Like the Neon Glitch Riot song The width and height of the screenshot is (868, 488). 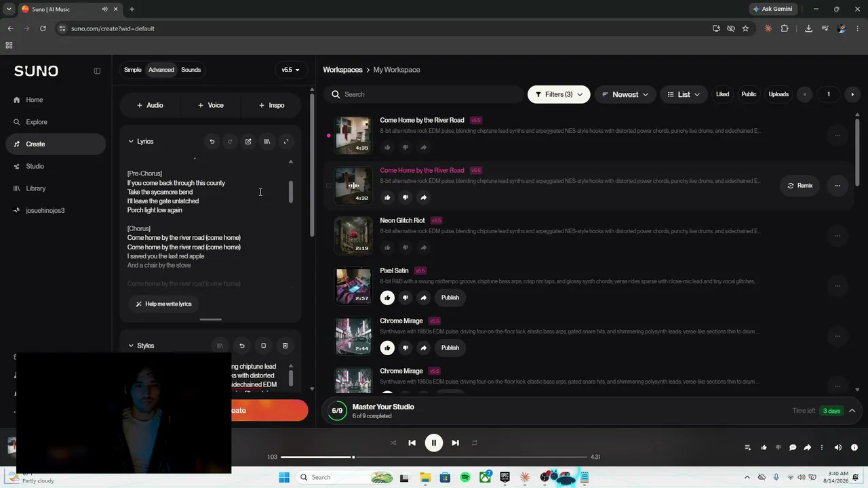[387, 247]
